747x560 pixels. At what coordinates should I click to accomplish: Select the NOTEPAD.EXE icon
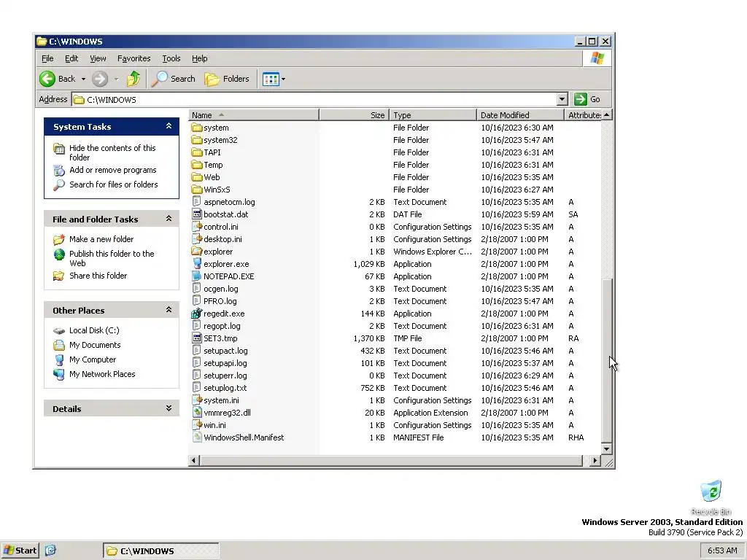click(197, 276)
